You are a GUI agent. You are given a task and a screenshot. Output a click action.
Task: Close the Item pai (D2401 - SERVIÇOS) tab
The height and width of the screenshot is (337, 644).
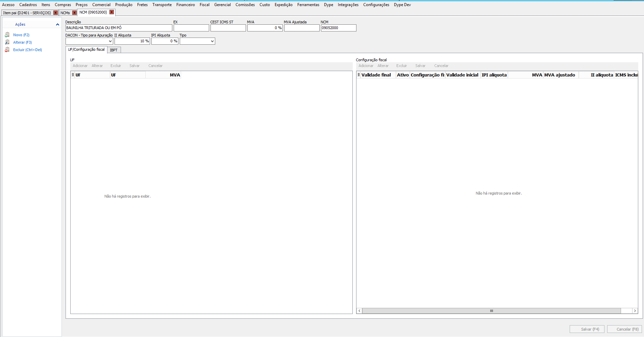pos(56,13)
